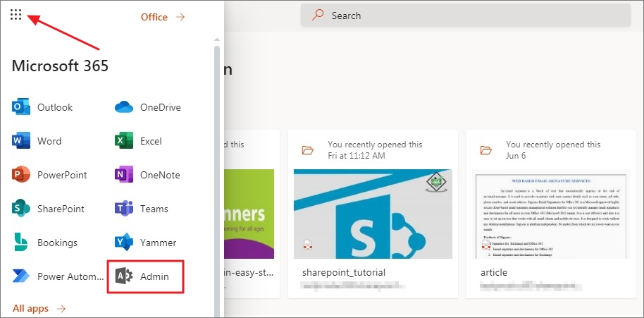Follow the Office link

(163, 17)
